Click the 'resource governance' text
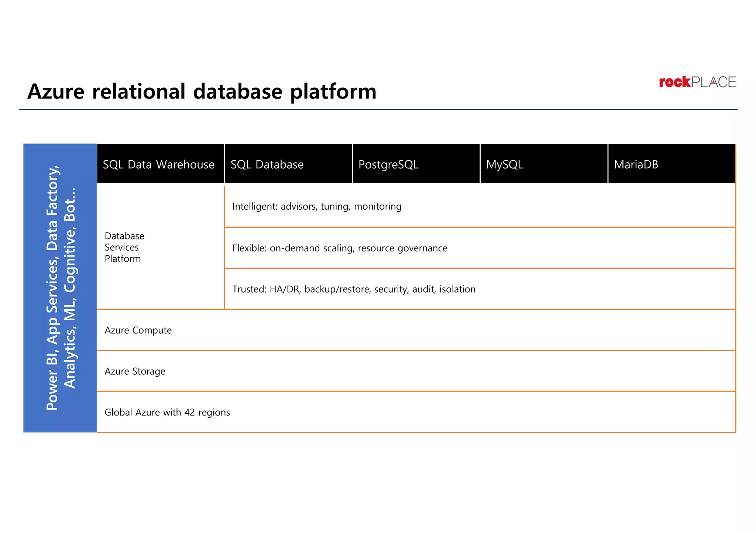Screen dimensions: 756x534 [402, 248]
